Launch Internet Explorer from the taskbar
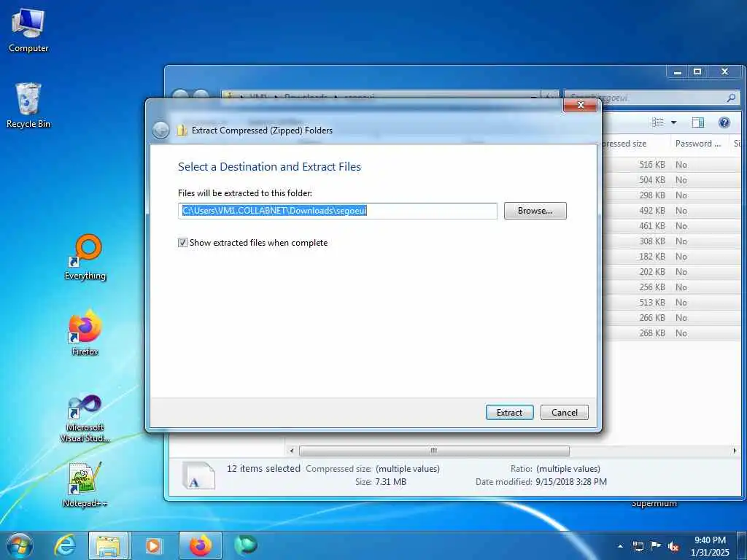Screen dimensions: 747x560 64,545
